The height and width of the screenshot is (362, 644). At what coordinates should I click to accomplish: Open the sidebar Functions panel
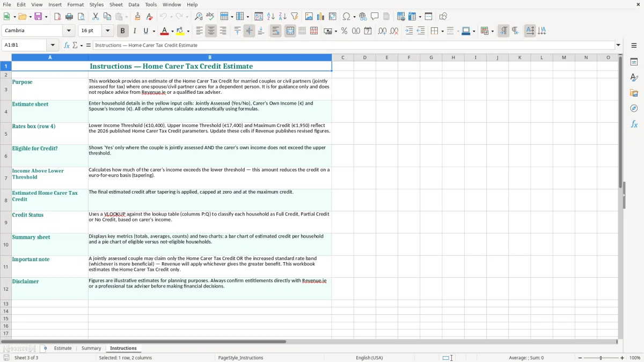[x=634, y=124]
